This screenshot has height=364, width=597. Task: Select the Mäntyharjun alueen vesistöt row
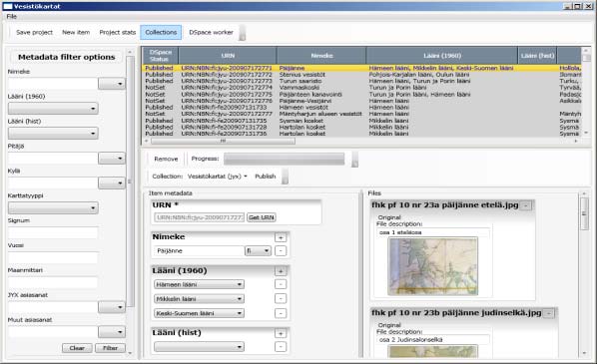click(361, 114)
